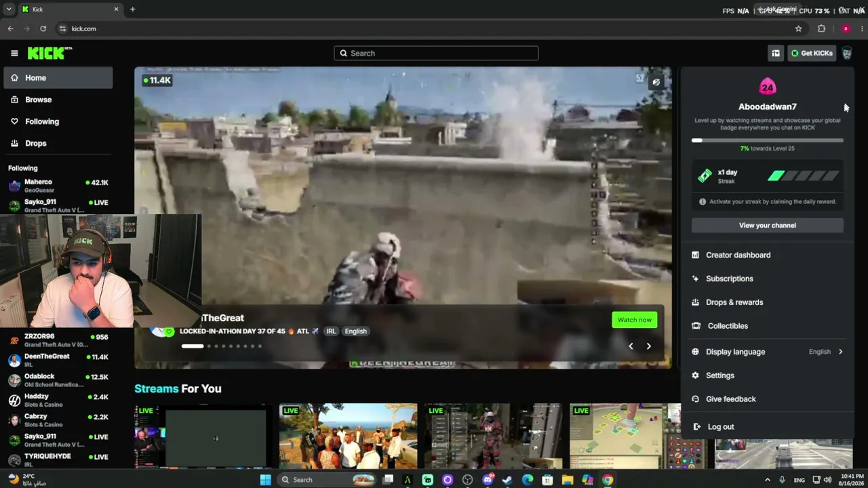Click the browser address bar
Viewport: 868px width, 488px height.
tap(427, 28)
